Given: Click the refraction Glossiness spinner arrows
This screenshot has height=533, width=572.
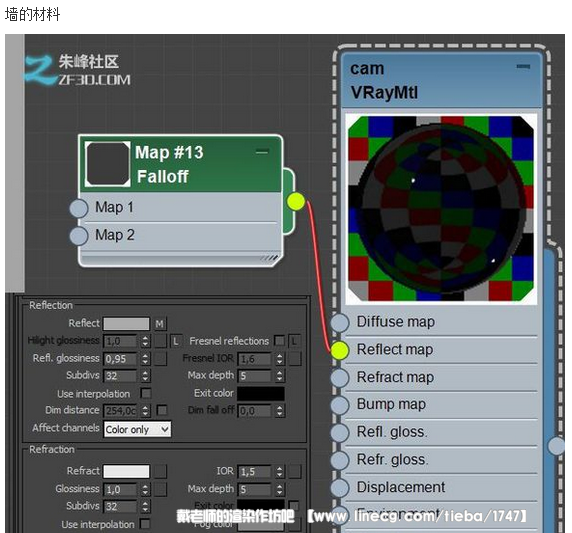Looking at the screenshot, I should (x=145, y=489).
